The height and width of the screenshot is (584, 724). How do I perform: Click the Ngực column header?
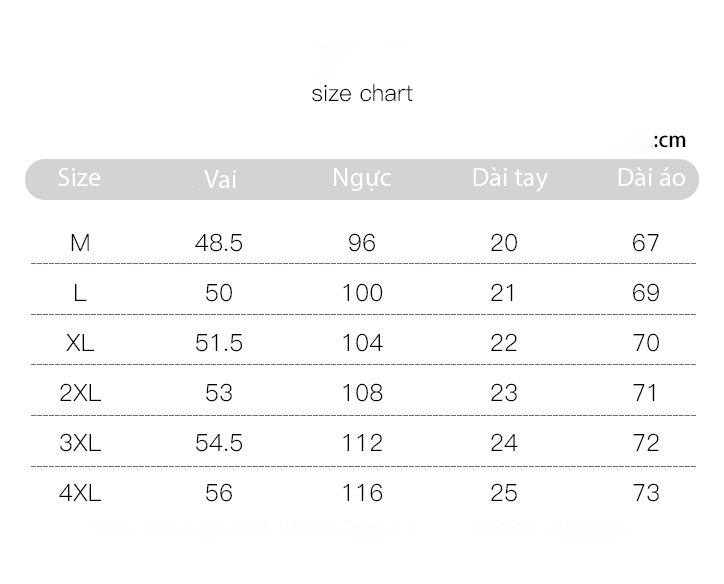coord(362,179)
